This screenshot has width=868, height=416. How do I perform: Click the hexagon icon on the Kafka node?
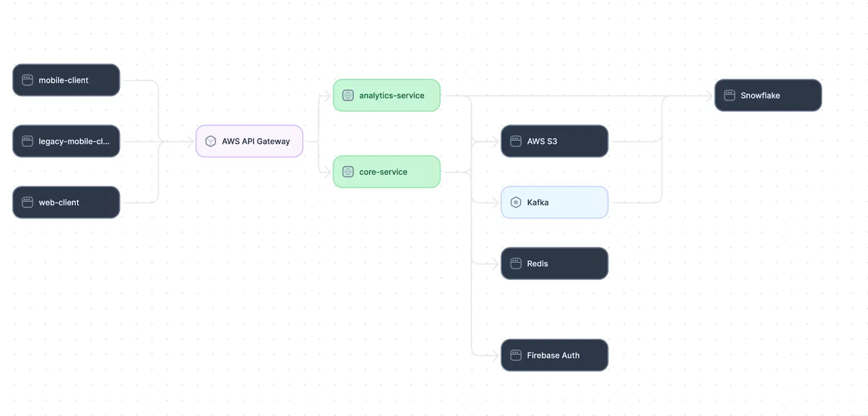(516, 203)
